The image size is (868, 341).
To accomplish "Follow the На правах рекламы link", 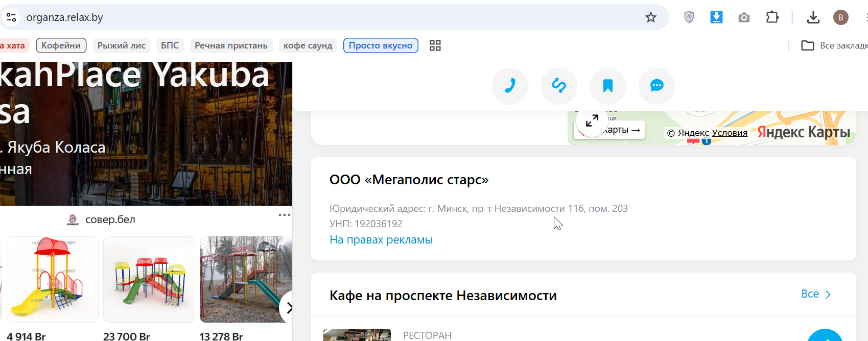I will pos(381,240).
